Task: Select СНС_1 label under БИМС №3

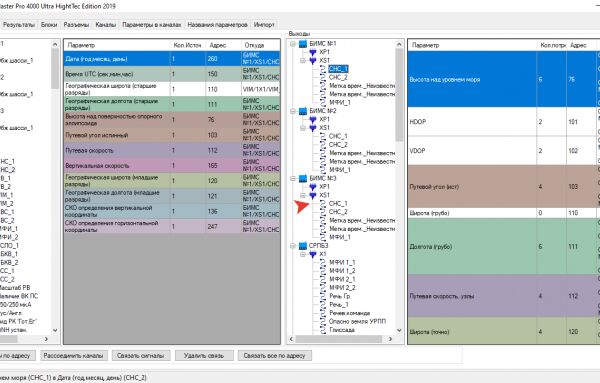Action: pyautogui.click(x=338, y=204)
